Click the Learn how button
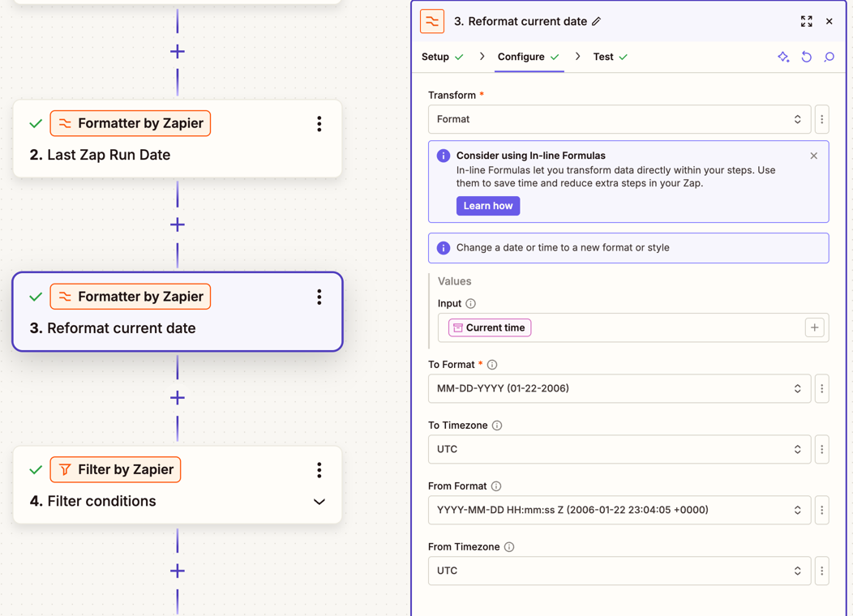The height and width of the screenshot is (616, 853). (x=487, y=206)
